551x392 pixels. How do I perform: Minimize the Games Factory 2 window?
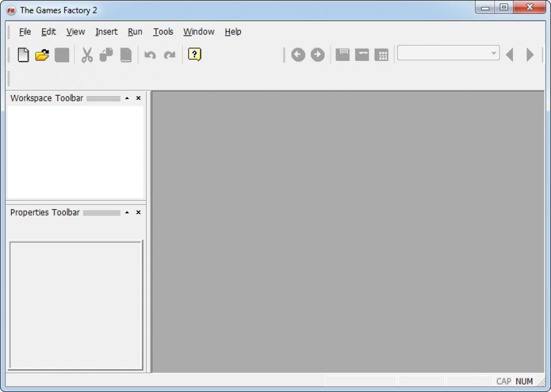tap(485, 8)
